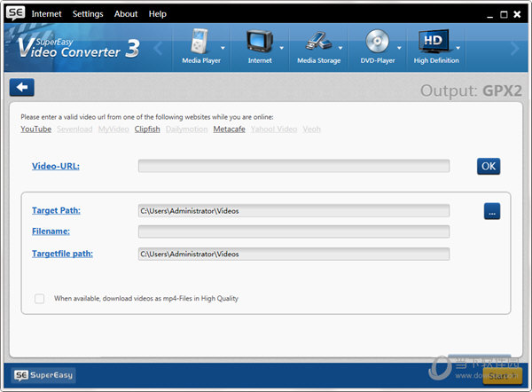532x392 pixels.
Task: Click the back arrow button
Action: 22,88
